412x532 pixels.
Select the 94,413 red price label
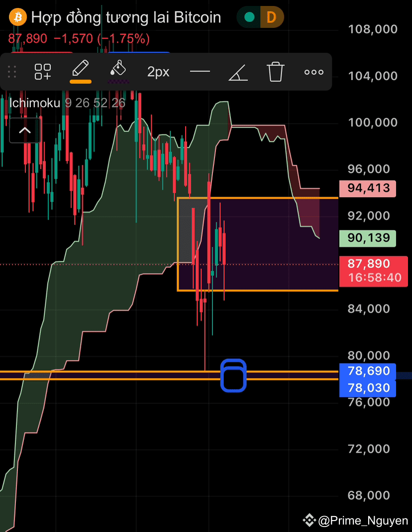(x=368, y=188)
